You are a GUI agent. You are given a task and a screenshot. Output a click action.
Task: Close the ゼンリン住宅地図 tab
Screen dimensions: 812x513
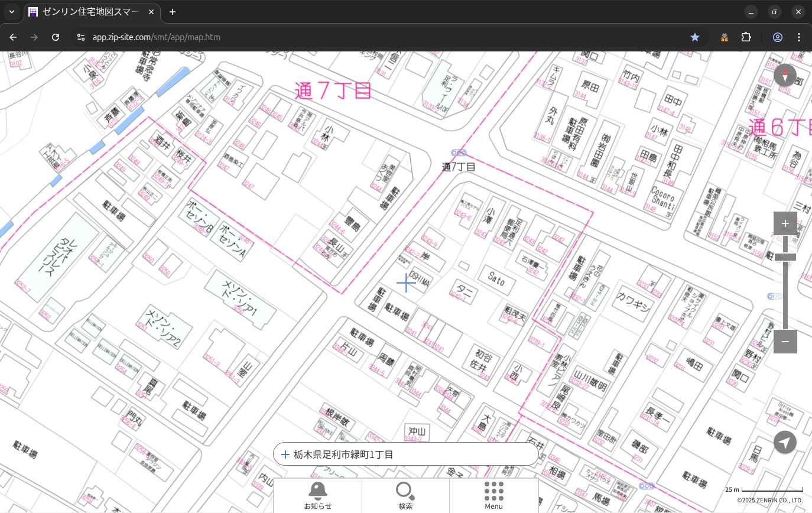click(x=151, y=12)
